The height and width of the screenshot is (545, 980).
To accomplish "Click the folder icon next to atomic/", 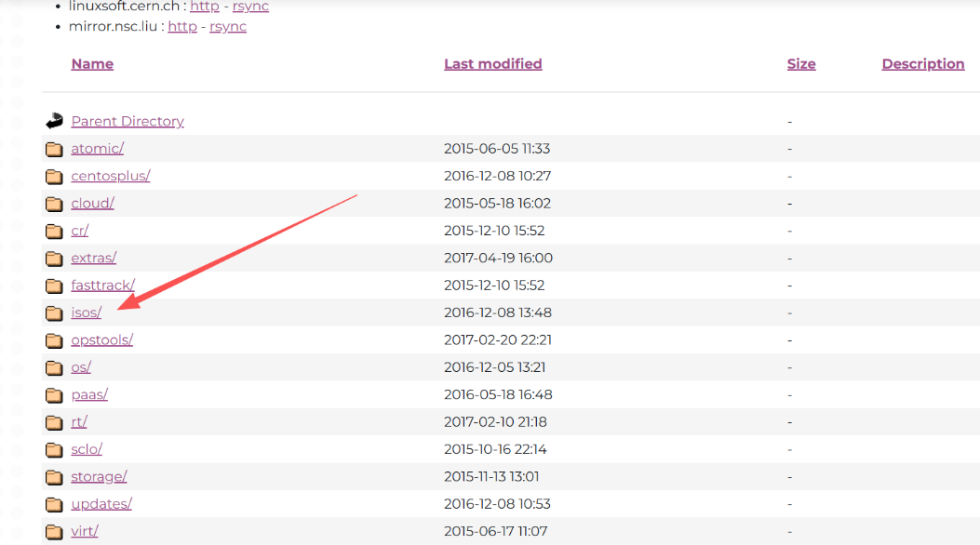I will [54, 149].
